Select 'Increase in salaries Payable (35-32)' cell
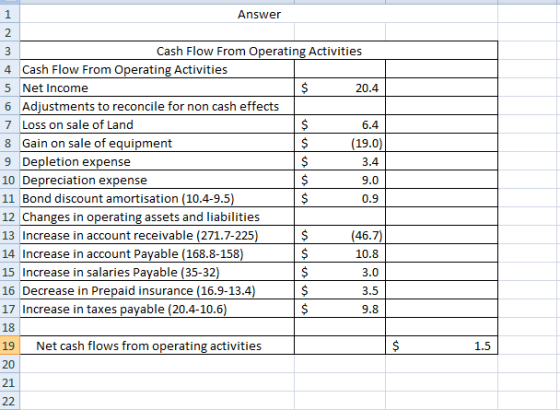The image size is (560, 410). [x=157, y=272]
